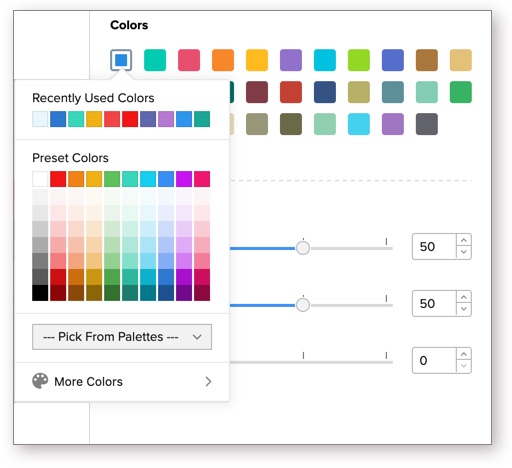Click the input field showing 0

pos(434,360)
